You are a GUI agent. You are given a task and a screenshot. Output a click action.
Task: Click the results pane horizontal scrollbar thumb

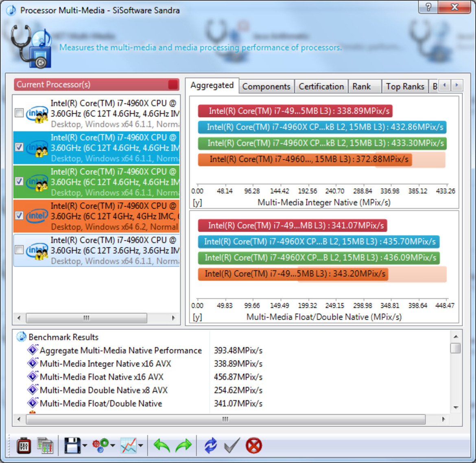(225, 419)
